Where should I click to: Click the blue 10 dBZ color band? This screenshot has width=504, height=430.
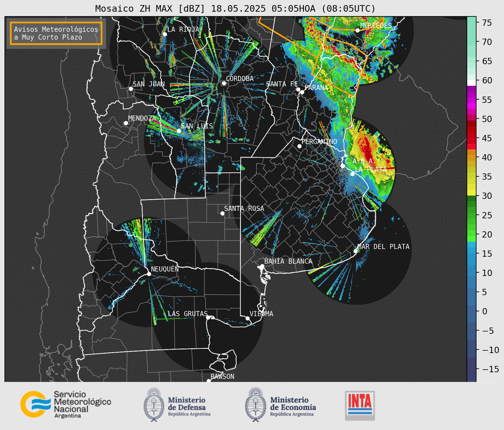(471, 273)
